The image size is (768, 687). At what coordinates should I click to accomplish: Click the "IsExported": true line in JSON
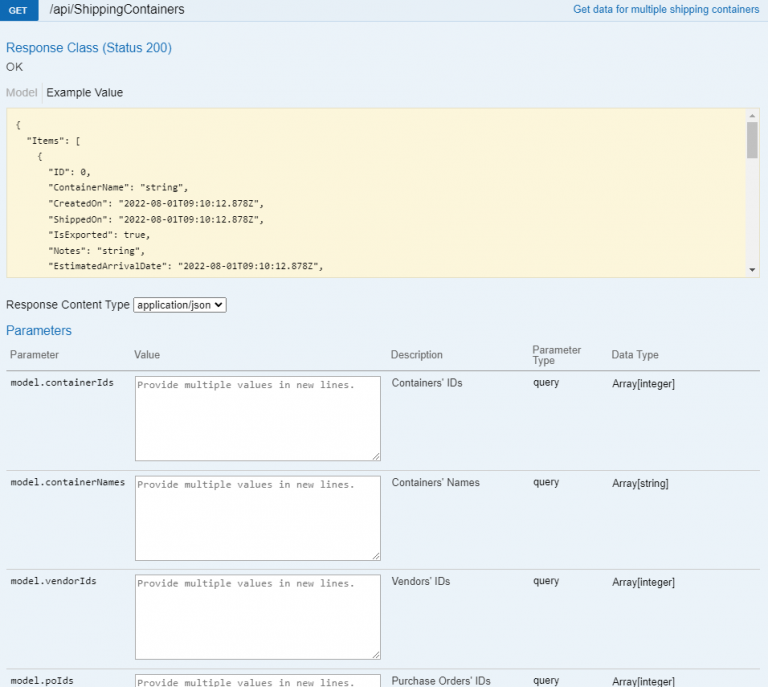(x=99, y=235)
